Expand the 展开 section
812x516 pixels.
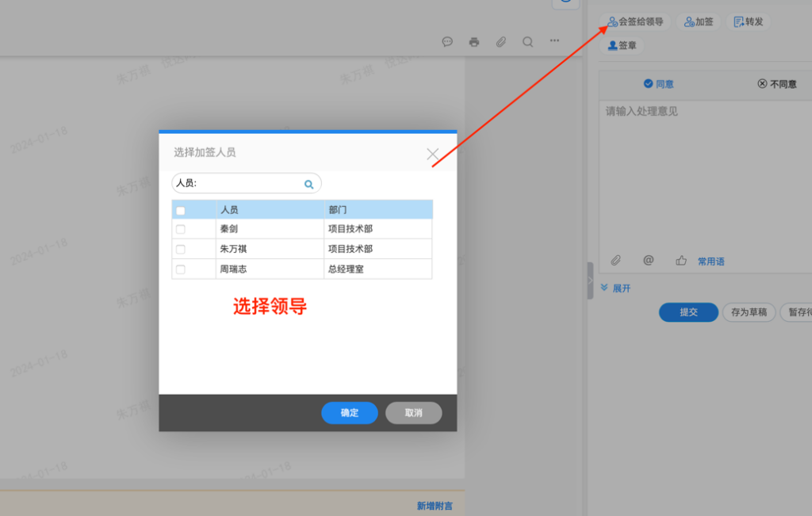point(615,288)
